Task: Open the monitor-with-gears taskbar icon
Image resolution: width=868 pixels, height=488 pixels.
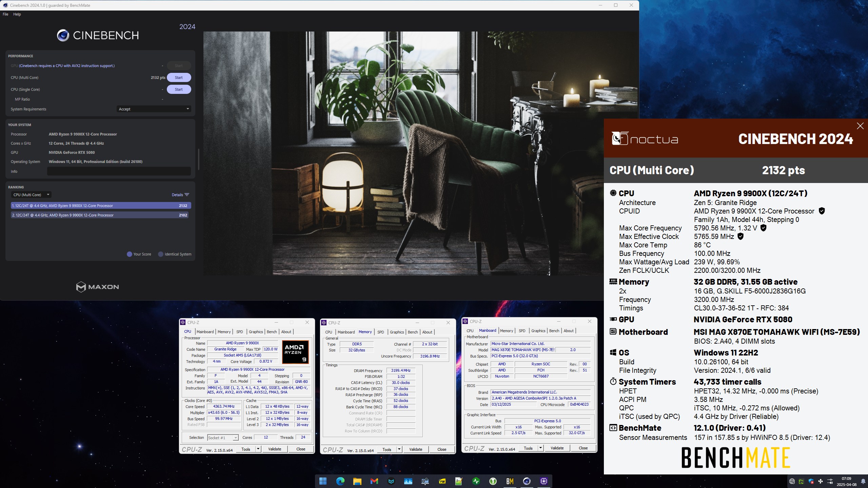Action: coord(425,481)
